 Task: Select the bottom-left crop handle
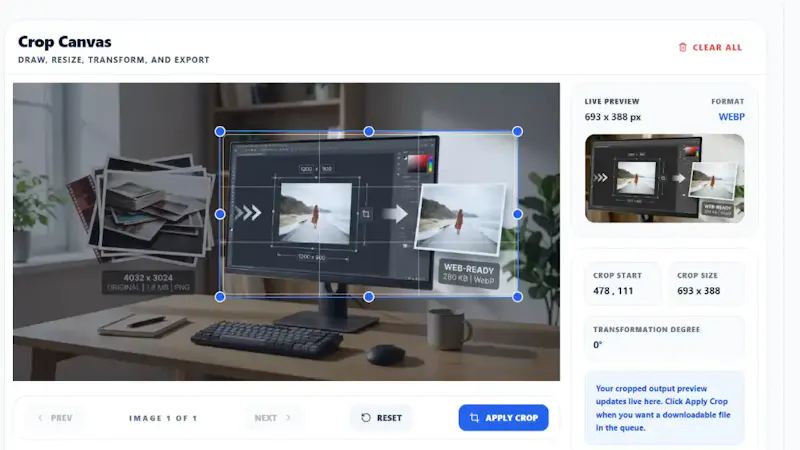pyautogui.click(x=220, y=297)
